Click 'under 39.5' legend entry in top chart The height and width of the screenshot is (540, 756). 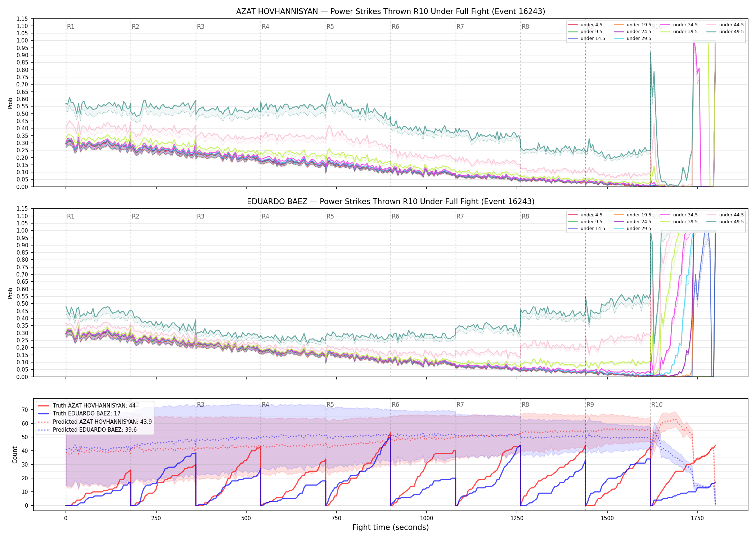(679, 32)
